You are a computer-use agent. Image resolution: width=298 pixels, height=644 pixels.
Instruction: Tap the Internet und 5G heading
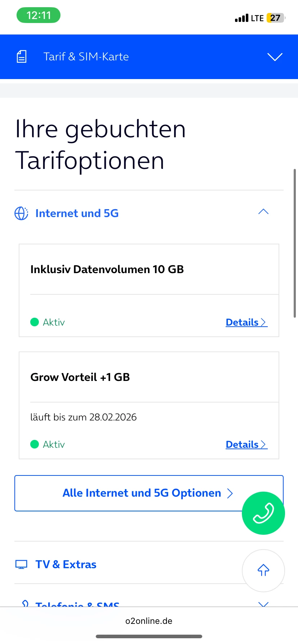point(77,213)
